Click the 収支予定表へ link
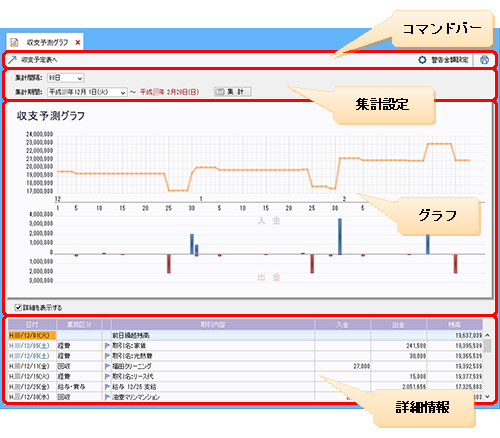 pos(39,60)
